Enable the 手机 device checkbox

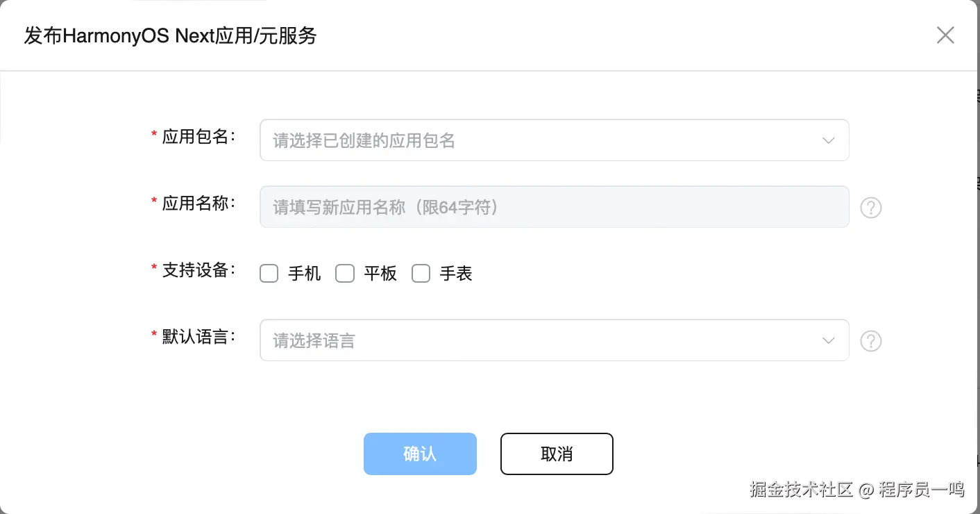coord(269,274)
